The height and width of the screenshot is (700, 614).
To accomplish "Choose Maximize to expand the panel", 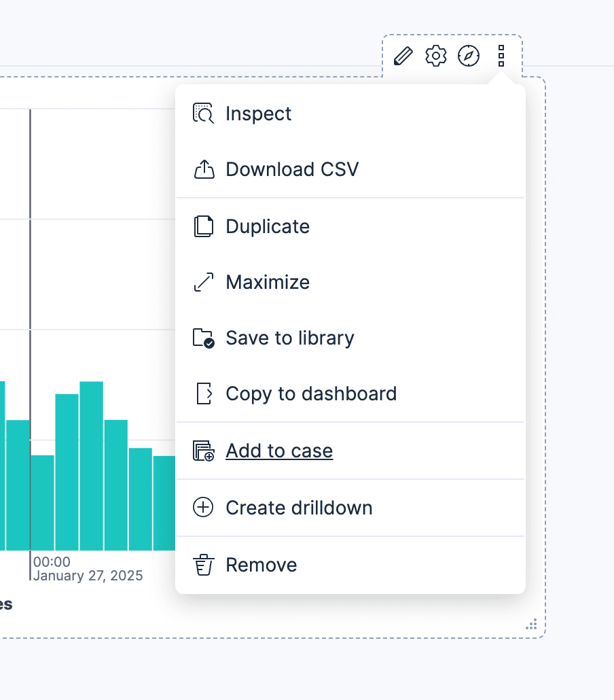I will click(x=268, y=282).
